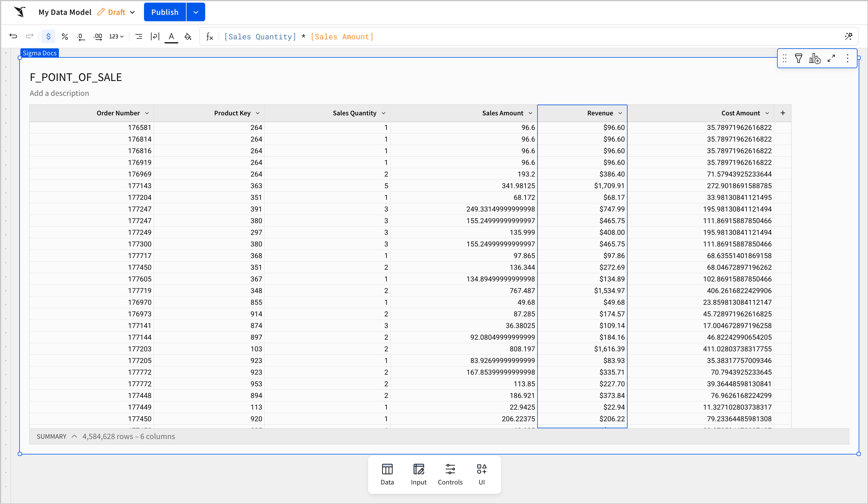Open the fill color bucket icon
This screenshot has width=868, height=504.
coord(188,36)
